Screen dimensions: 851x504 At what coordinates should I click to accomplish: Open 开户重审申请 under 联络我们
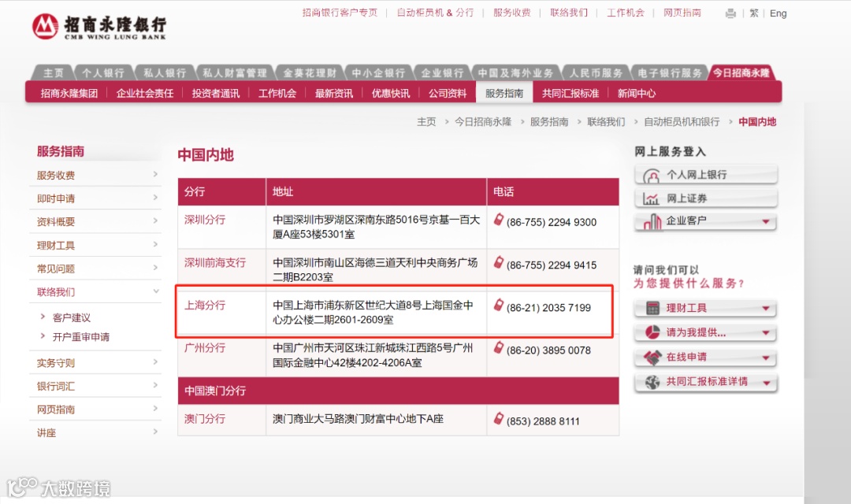[81, 337]
